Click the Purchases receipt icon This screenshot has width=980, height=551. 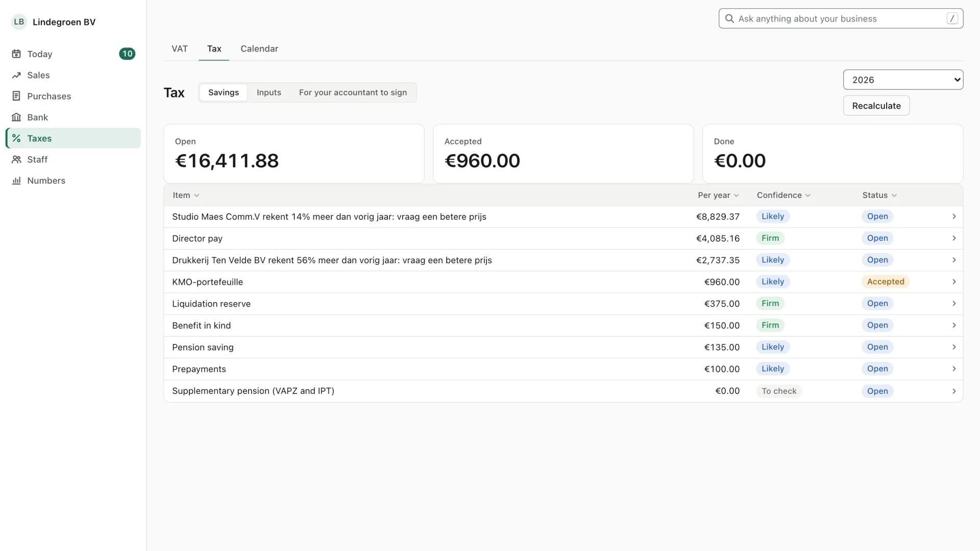click(16, 96)
